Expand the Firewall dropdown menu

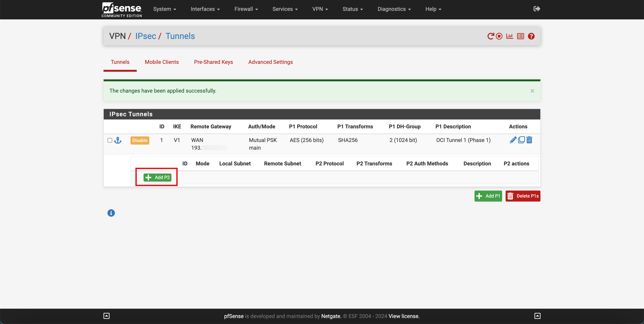(x=246, y=9)
